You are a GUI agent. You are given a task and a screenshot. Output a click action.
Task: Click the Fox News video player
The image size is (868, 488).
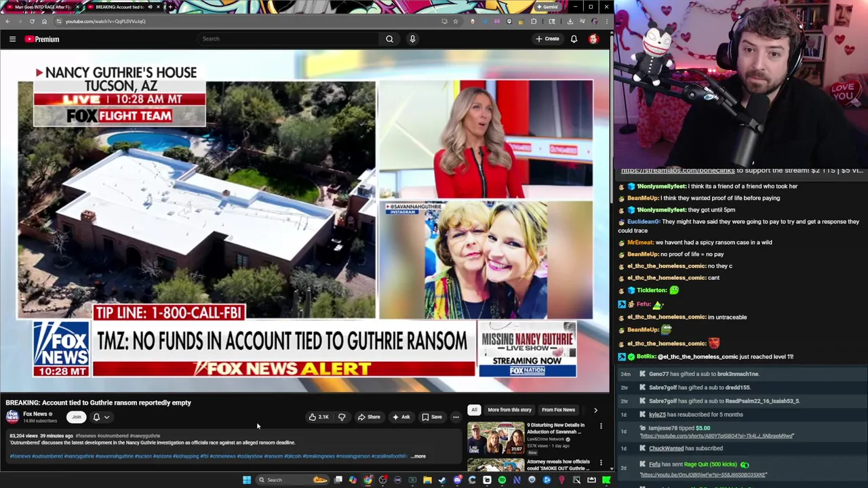point(305,221)
